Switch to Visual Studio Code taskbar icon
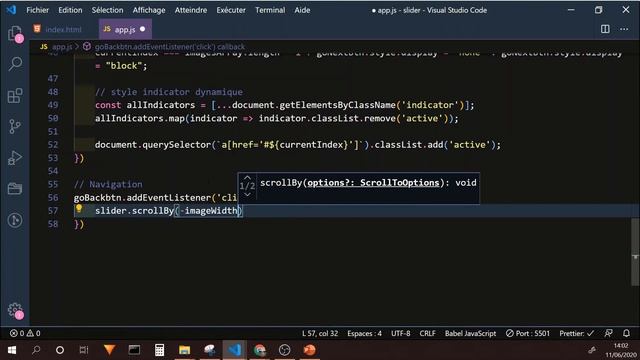 (235, 350)
